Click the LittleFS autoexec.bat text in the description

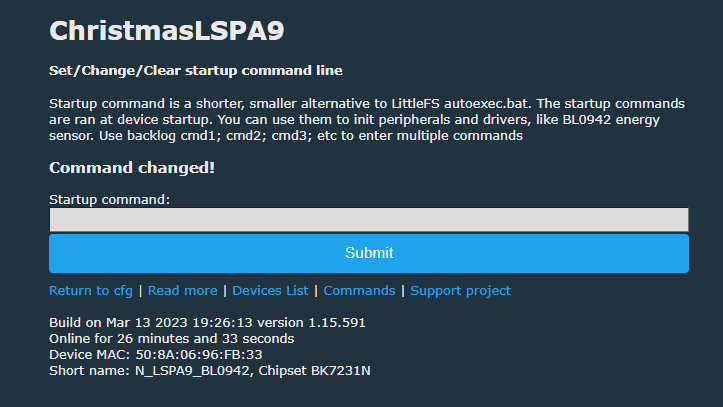click(x=461, y=103)
